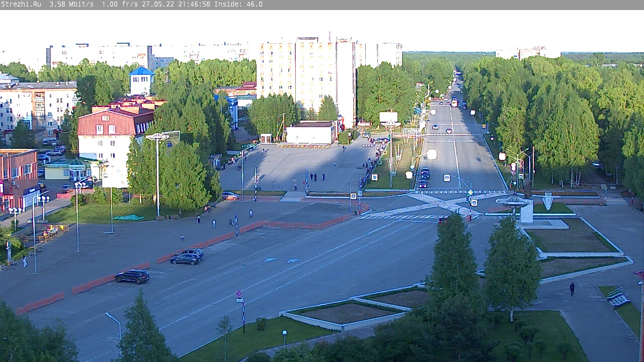Select the '27.05.22' date stamp

[x=157, y=4]
